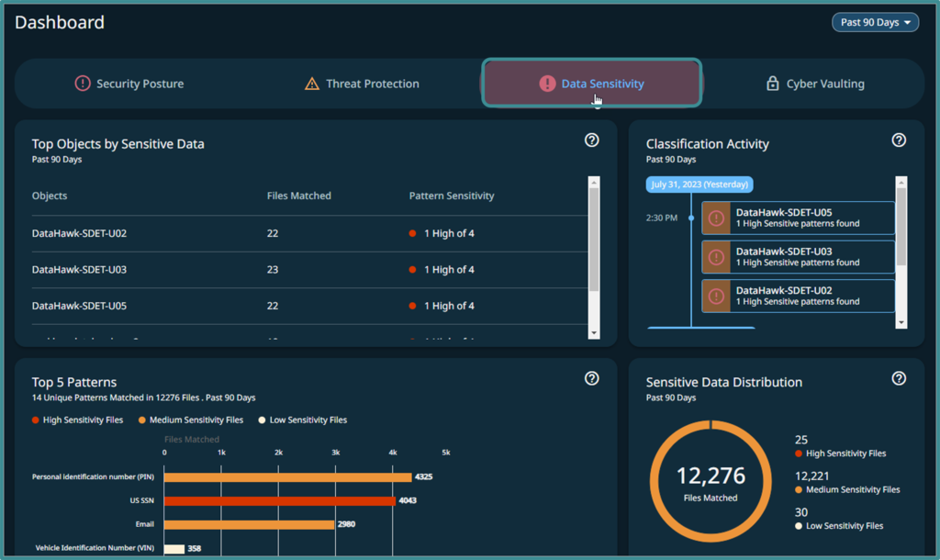Toggle Medium Sensitivity Files legend in Top 5 Patterns
Image resolution: width=940 pixels, height=560 pixels.
coord(191,420)
